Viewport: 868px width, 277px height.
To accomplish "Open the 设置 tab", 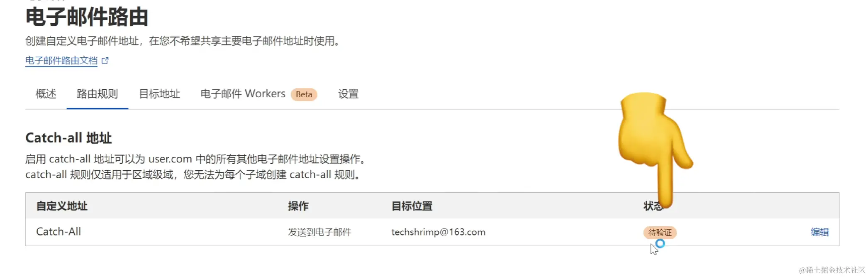I will pyautogui.click(x=348, y=94).
